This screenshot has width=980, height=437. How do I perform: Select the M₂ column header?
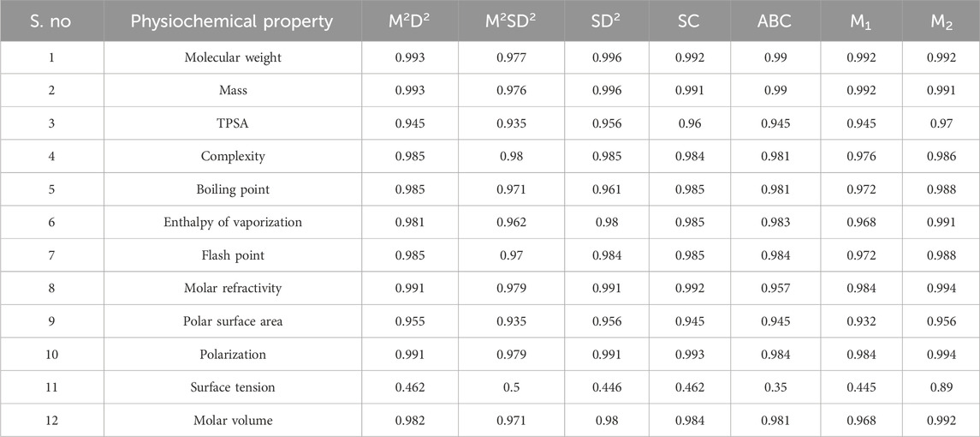point(940,21)
